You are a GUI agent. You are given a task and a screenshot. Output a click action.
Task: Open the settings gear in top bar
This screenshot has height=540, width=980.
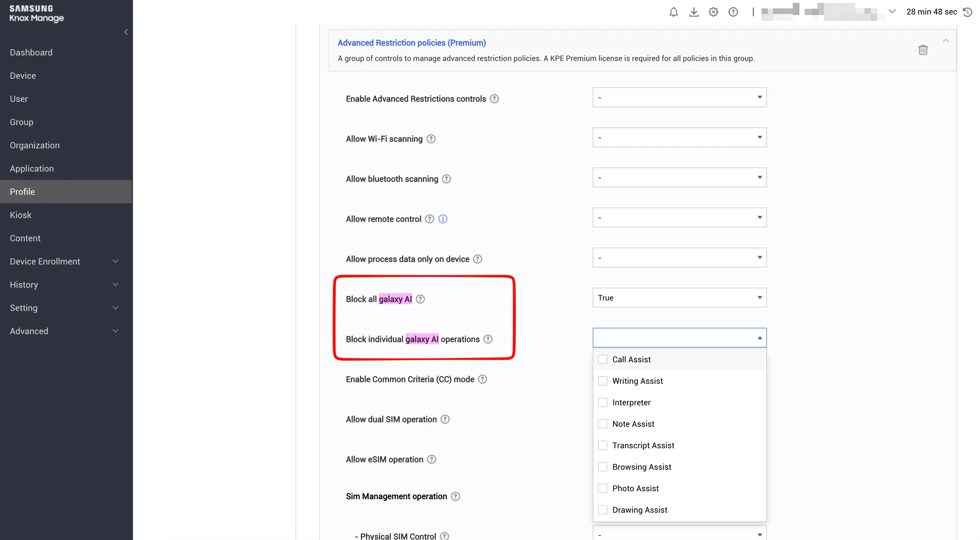click(713, 12)
